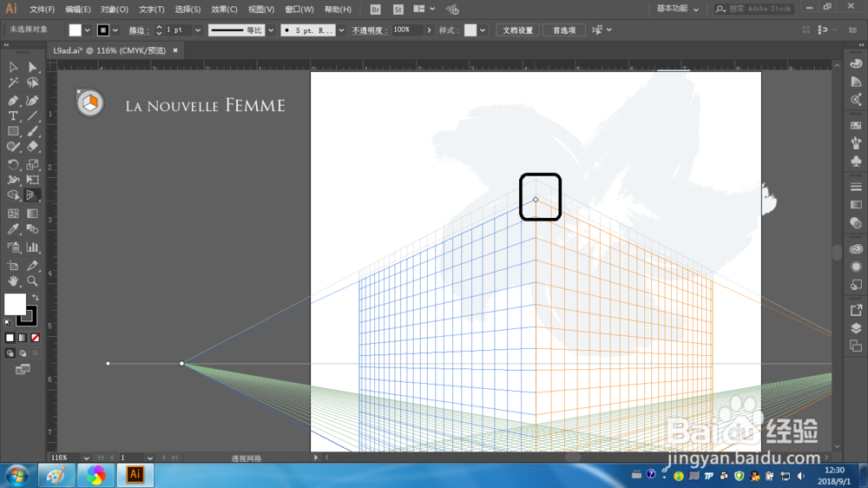Select the Rectangle tool
Image resolution: width=868 pixels, height=488 pixels.
coord(13,131)
